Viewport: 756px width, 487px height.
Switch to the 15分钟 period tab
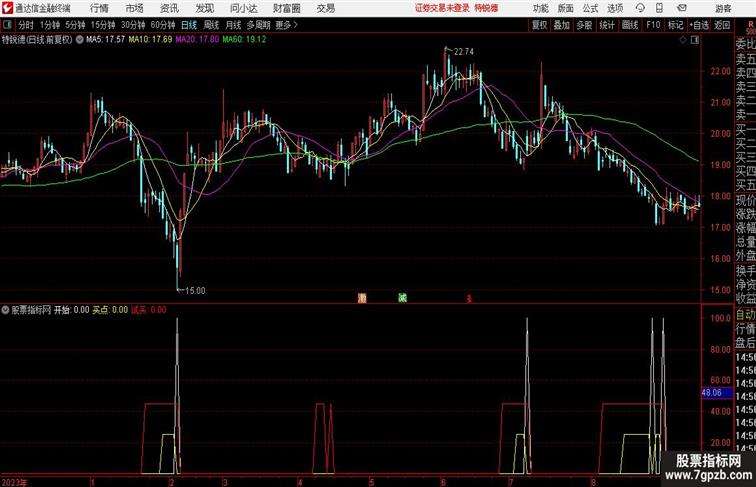click(103, 25)
